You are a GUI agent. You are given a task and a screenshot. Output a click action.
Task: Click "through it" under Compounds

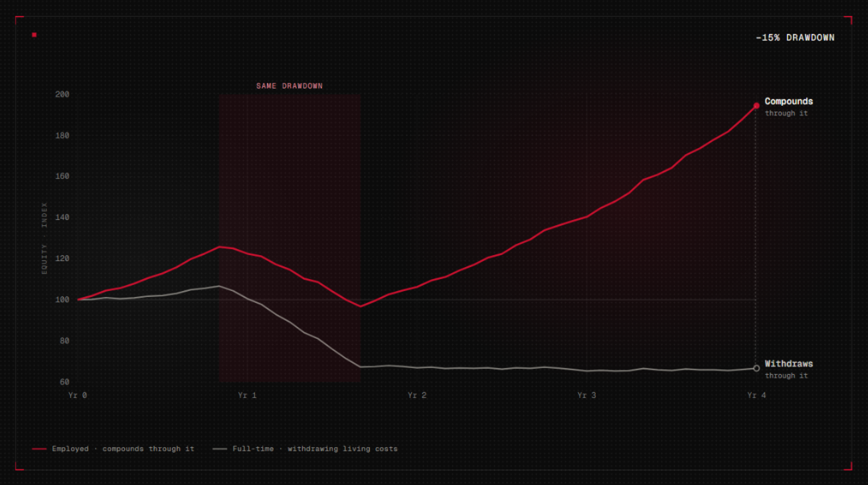(x=786, y=114)
